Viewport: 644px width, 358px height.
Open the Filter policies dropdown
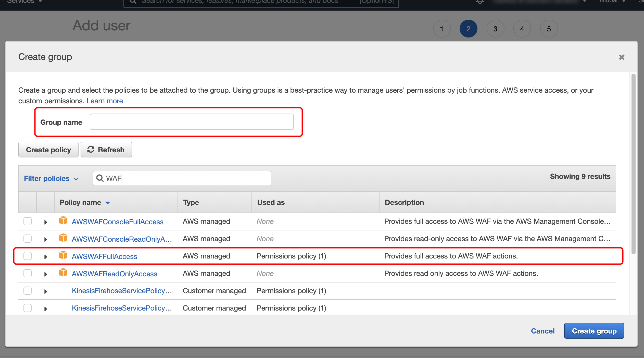(x=51, y=178)
